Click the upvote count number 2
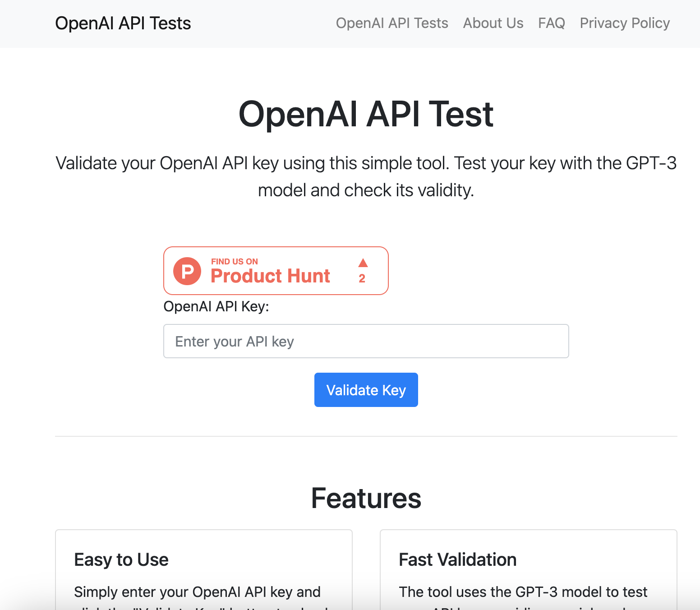This screenshot has width=700, height=610. pyautogui.click(x=362, y=279)
